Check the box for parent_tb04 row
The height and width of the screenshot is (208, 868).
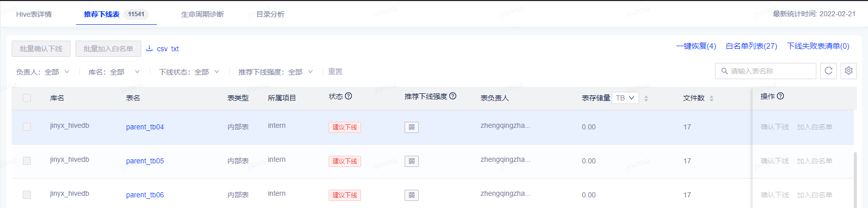click(27, 127)
